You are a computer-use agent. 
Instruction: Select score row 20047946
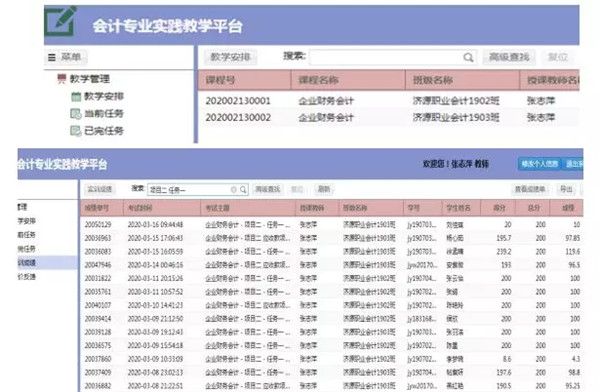point(331,265)
